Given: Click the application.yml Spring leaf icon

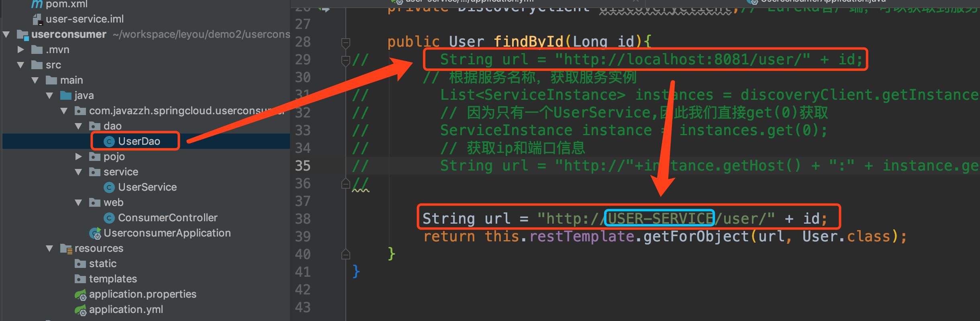Looking at the screenshot, I should (80, 310).
